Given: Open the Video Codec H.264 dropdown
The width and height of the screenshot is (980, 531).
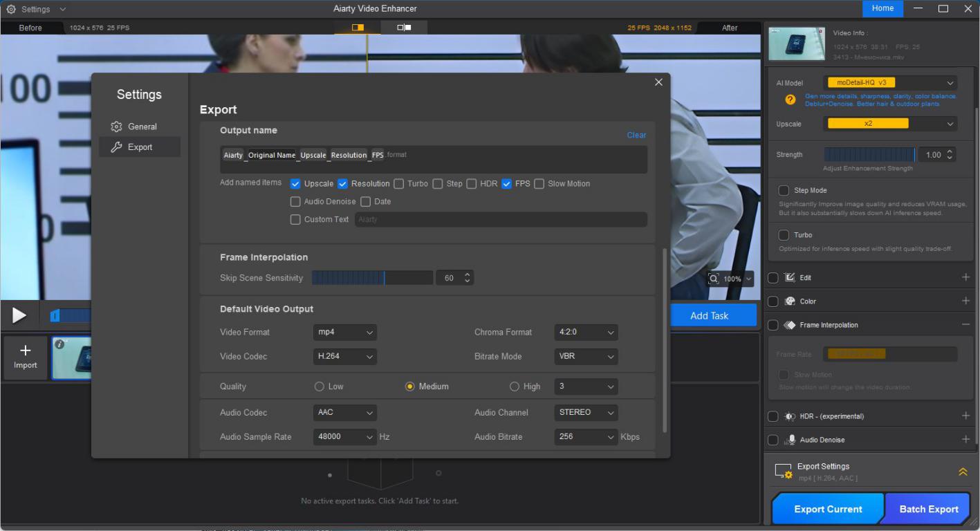Looking at the screenshot, I should (x=345, y=357).
